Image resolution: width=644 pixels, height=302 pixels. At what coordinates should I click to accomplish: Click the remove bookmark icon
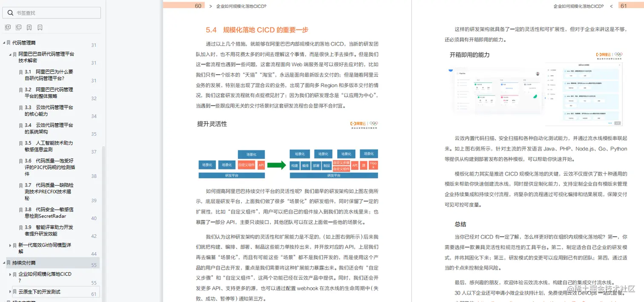(x=40, y=27)
